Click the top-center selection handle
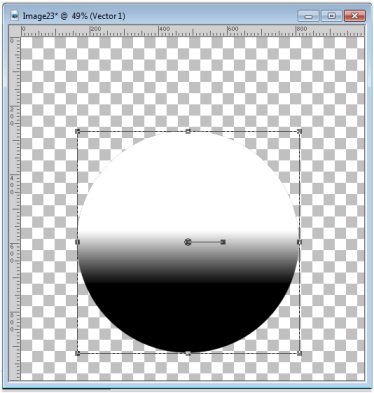374x393 pixels. pos(188,131)
